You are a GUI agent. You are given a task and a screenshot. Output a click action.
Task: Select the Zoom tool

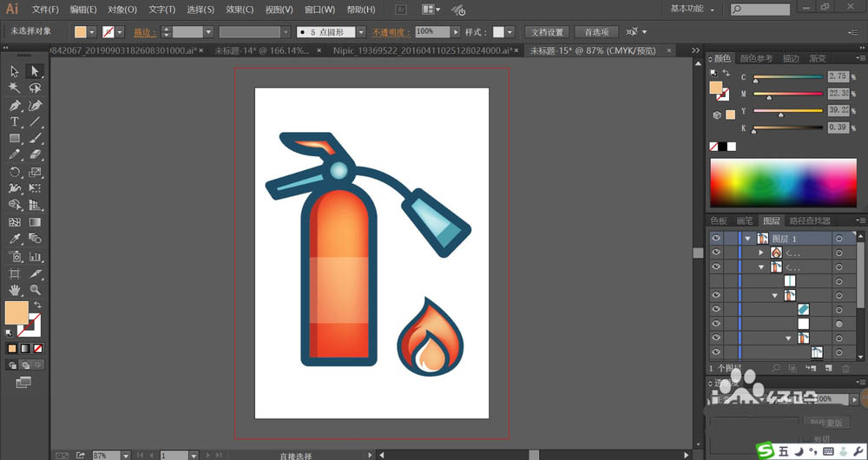click(35, 290)
